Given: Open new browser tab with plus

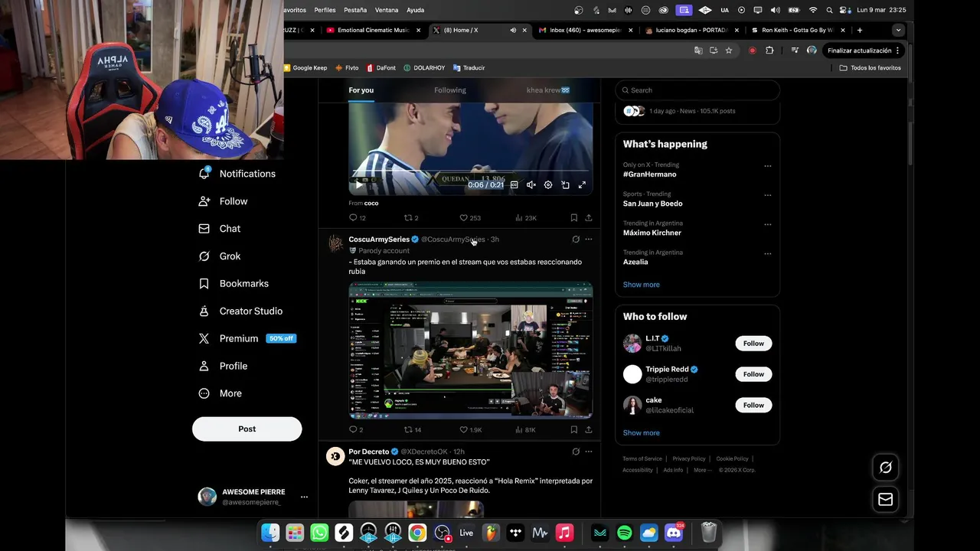Looking at the screenshot, I should tap(860, 31).
